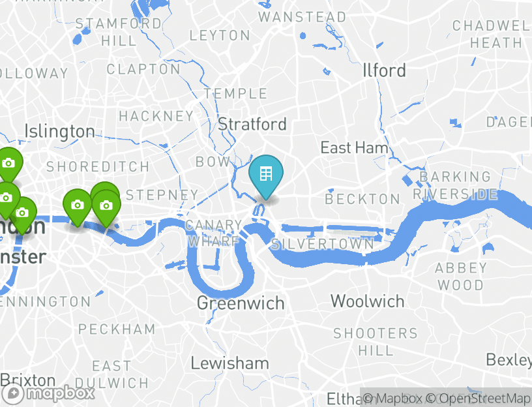532x407 pixels.
Task: Select the topmost camera marker below Islington
Action: tap(8, 165)
